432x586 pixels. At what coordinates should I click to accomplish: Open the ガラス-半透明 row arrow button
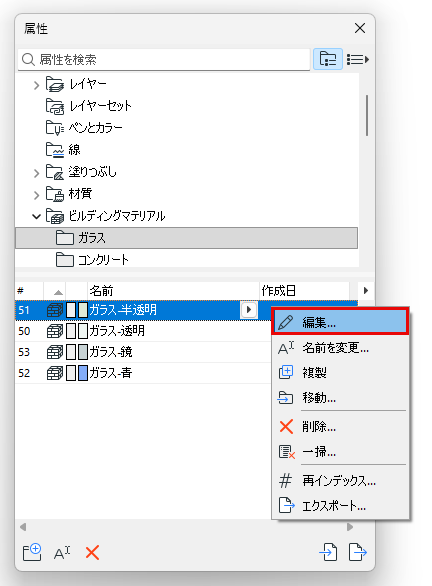[249, 310]
